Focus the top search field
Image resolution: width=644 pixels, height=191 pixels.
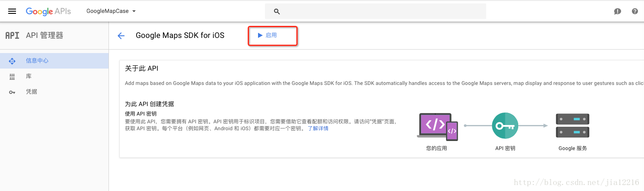point(376,11)
